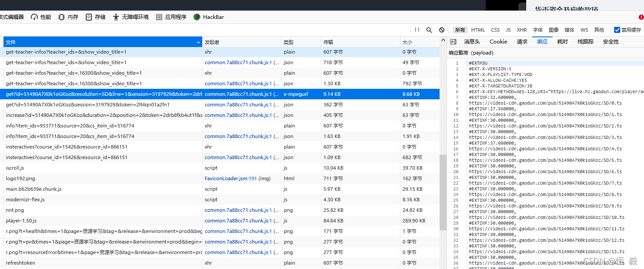Viewport: 644px width, 269px height.
Task: Toggle the 禁用缓存 (disable cache) checkbox
Action: (x=617, y=30)
